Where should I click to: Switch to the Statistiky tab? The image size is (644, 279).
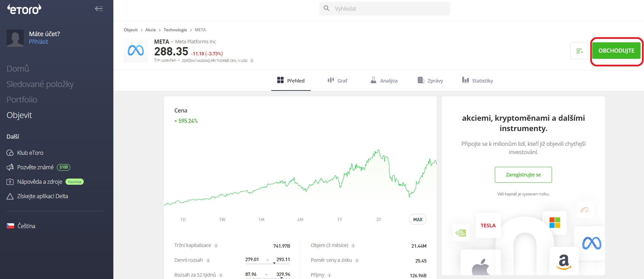(478, 81)
